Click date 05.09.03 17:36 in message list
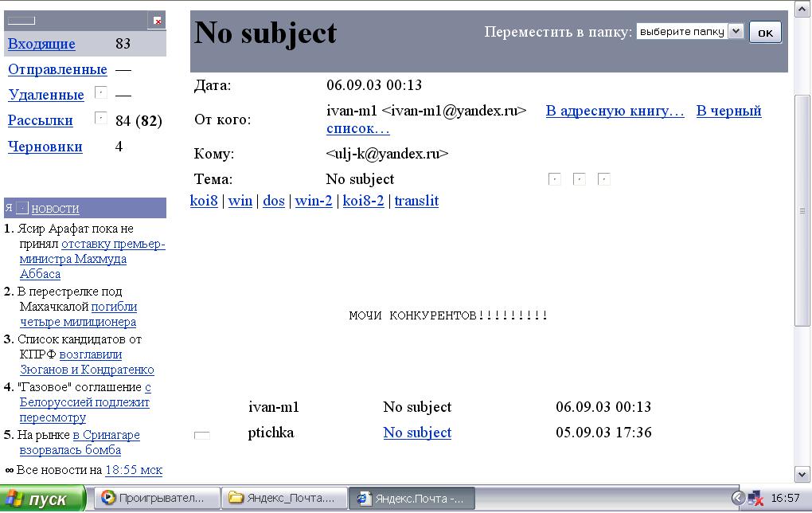 click(603, 433)
